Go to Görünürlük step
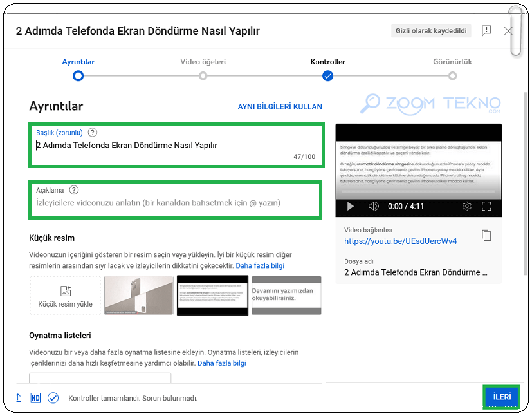 coord(452,76)
